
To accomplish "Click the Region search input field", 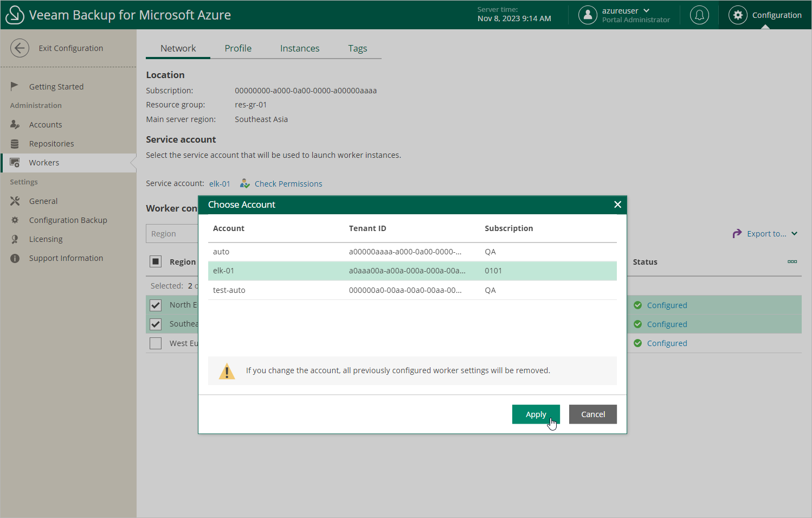I will coord(172,234).
